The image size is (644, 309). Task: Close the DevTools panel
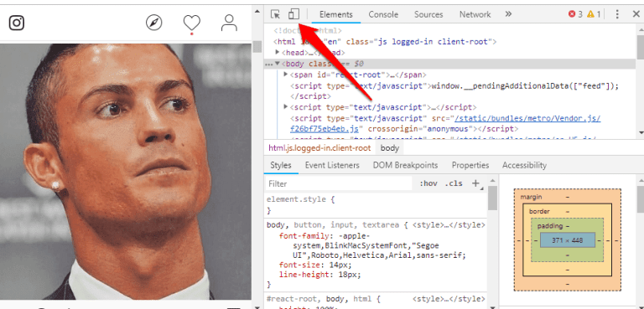click(636, 14)
